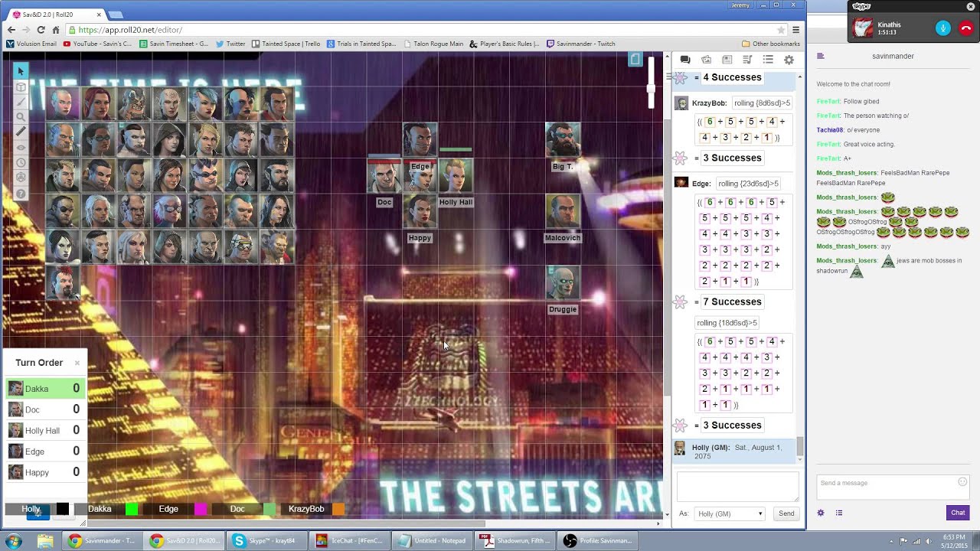The image size is (980, 551).
Task: Click Edge's magenta color swatch
Action: pos(201,509)
